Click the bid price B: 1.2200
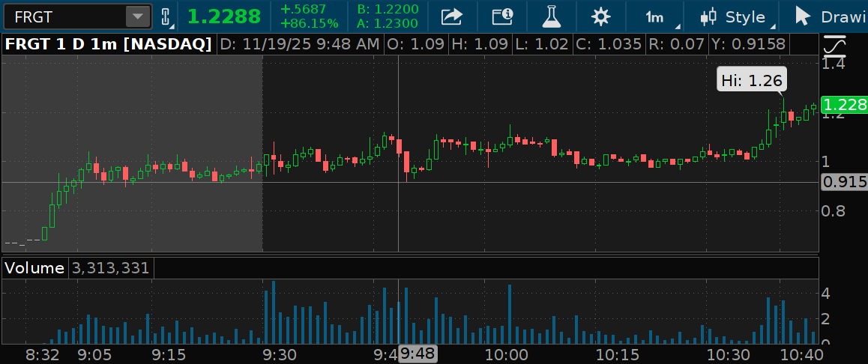This screenshot has height=364, width=868. tap(388, 10)
